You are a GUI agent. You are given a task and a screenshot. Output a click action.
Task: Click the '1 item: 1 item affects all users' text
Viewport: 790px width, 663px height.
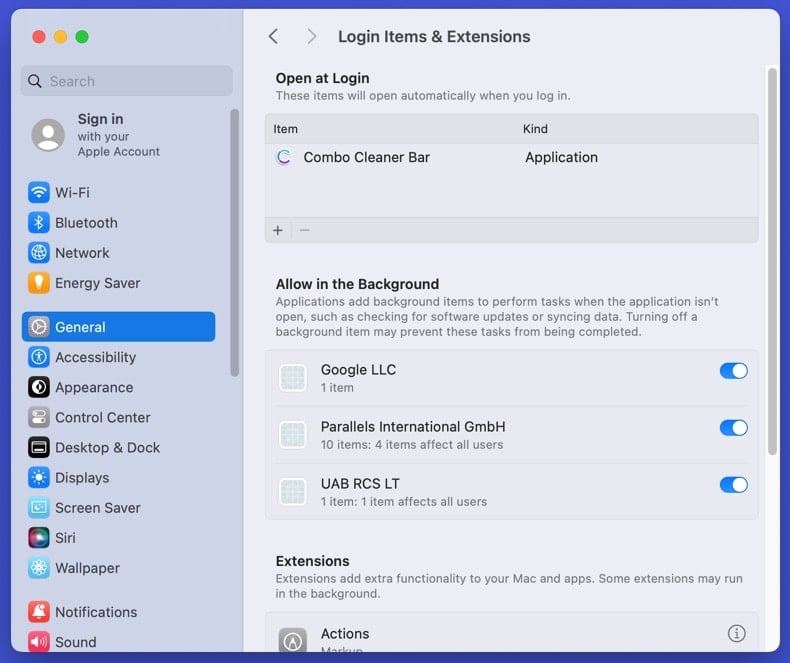[x=404, y=502]
